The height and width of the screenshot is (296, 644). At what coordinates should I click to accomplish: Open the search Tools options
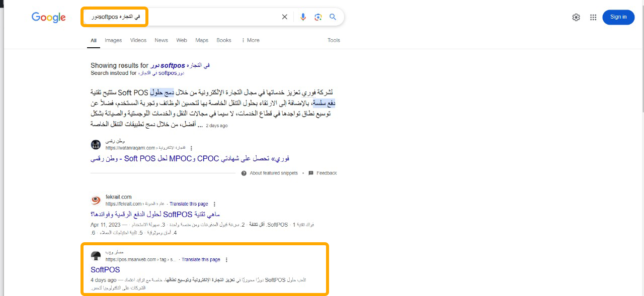(x=334, y=40)
